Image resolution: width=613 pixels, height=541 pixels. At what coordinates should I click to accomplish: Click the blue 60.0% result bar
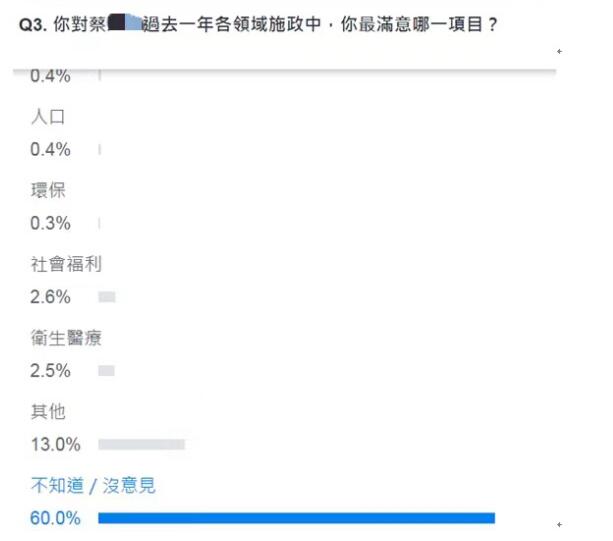[296, 518]
